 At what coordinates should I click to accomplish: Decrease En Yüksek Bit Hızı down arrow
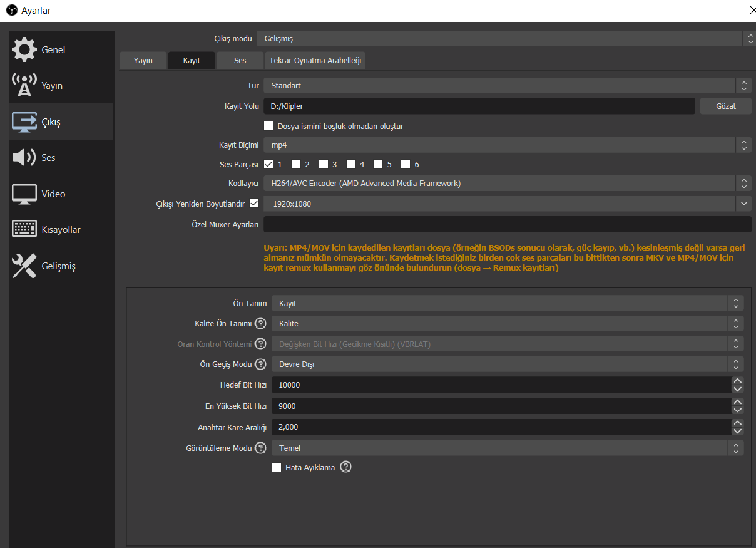pos(738,410)
